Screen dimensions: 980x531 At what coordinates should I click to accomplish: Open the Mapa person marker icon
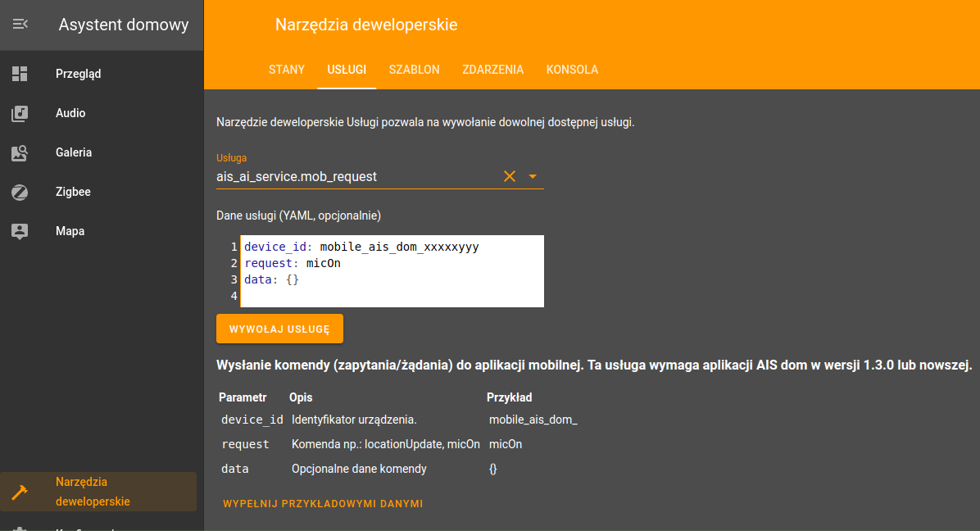pyautogui.click(x=20, y=231)
